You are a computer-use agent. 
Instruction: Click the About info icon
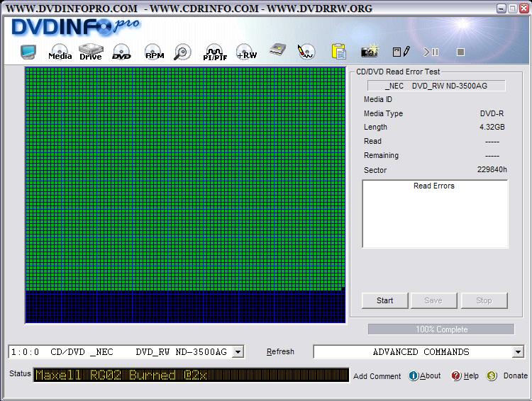click(414, 375)
